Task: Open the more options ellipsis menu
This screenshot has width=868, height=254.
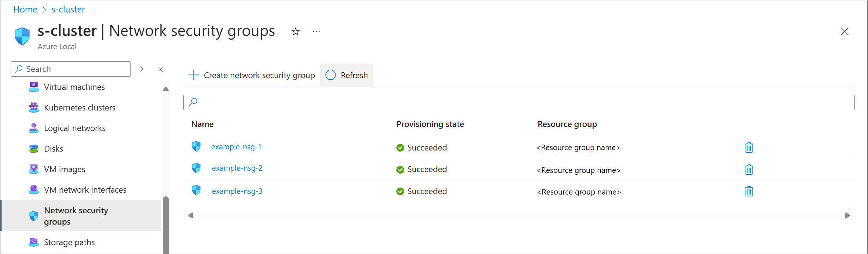Action: 316,32
